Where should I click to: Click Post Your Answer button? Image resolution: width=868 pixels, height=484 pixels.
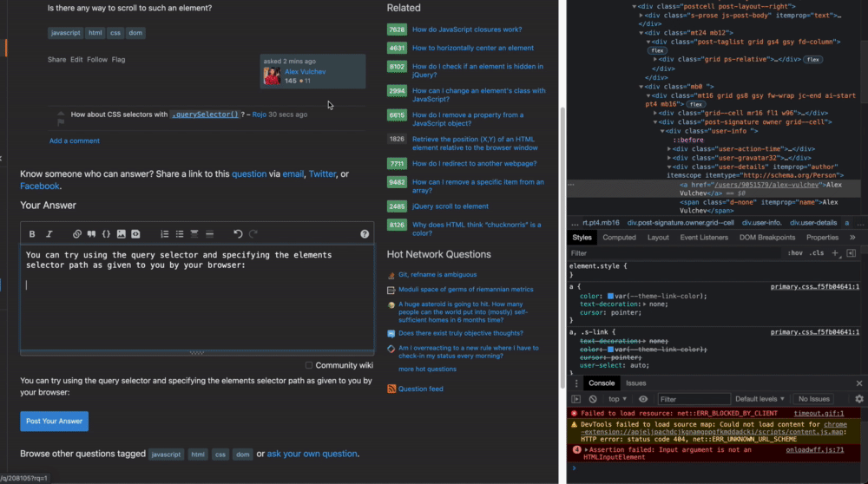[x=54, y=421]
